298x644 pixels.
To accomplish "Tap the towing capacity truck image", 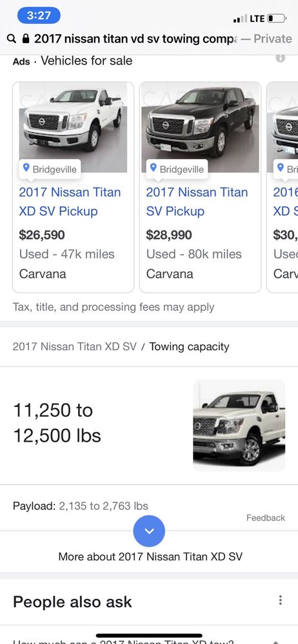I will coord(239,426).
